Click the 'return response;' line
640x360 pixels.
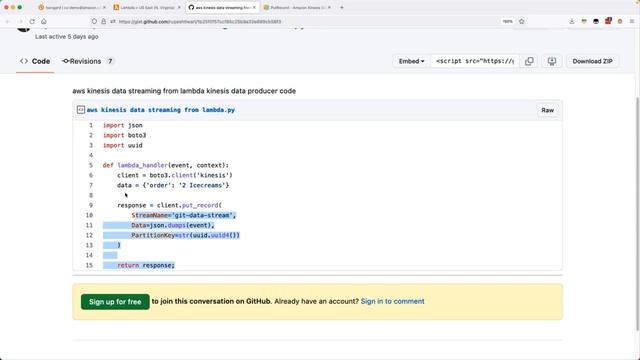(x=146, y=265)
